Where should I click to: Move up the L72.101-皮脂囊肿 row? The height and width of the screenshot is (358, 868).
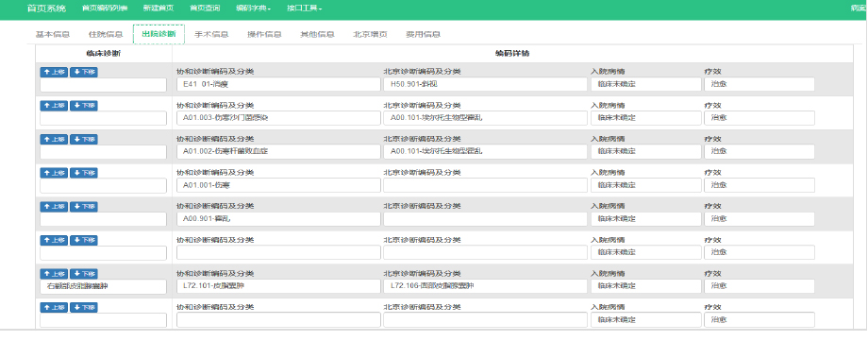[x=54, y=274]
